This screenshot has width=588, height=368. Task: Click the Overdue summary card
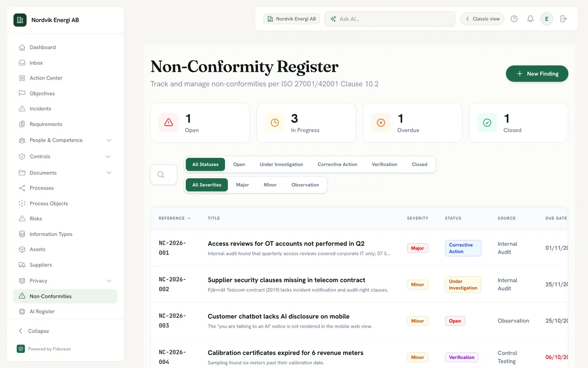[412, 123]
